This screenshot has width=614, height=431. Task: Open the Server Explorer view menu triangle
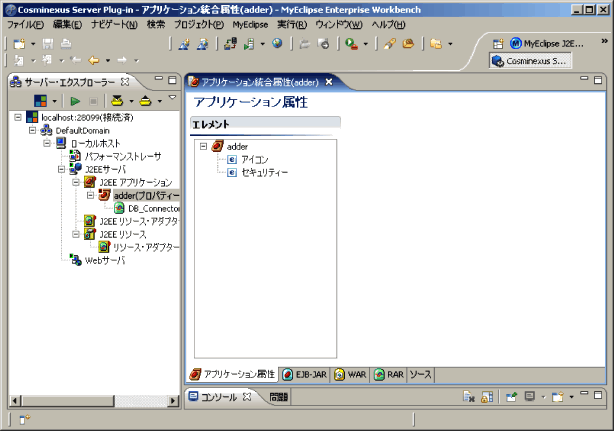coord(172,97)
